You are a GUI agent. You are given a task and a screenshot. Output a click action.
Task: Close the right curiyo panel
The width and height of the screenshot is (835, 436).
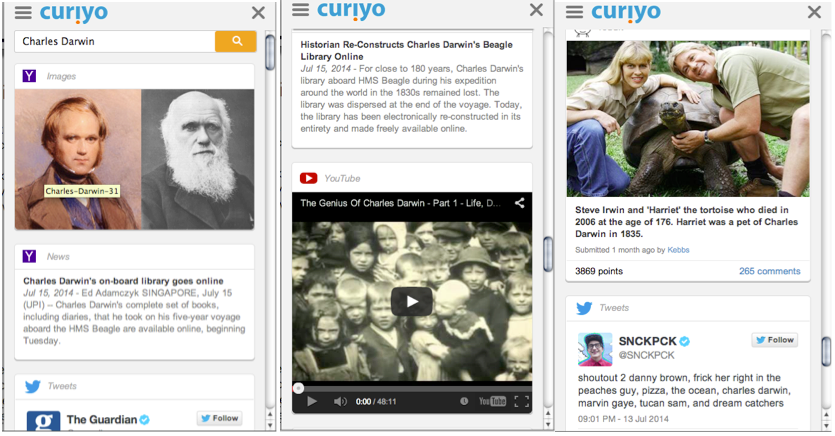tap(814, 12)
